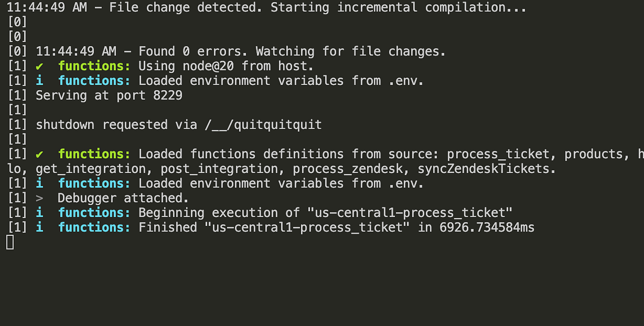644x326 pixels.
Task: Click the 'Debugger attached.' text
Action: [123, 198]
